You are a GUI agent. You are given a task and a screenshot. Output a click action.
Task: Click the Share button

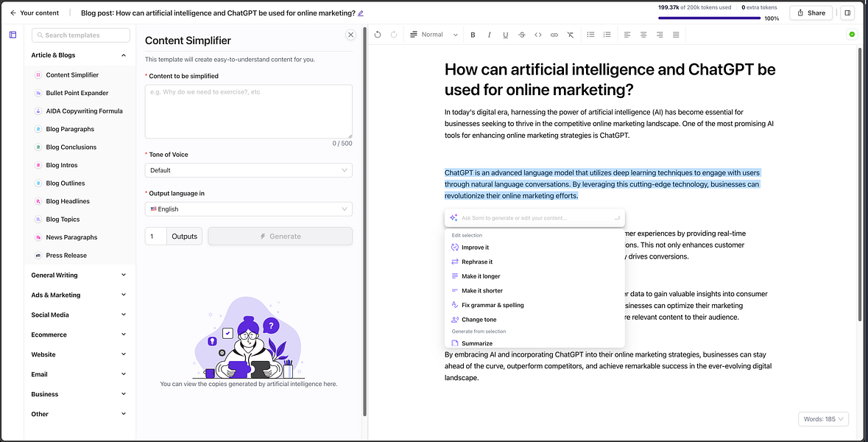click(811, 13)
